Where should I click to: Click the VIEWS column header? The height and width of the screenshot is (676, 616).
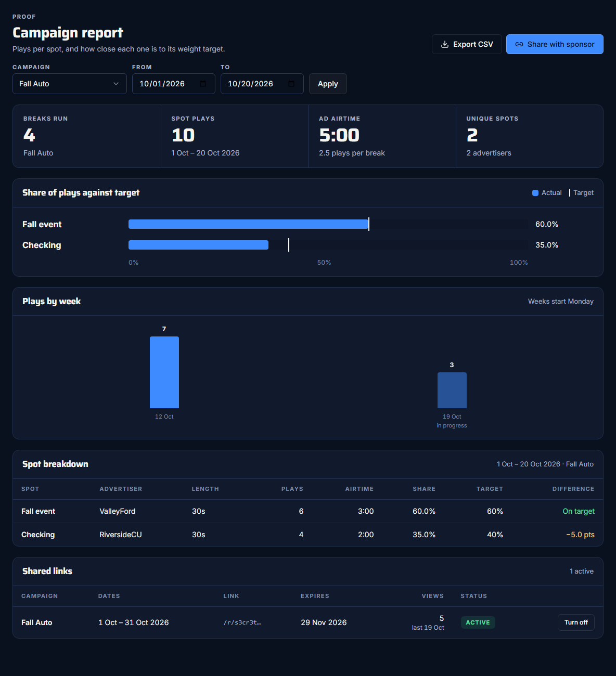[x=433, y=596]
